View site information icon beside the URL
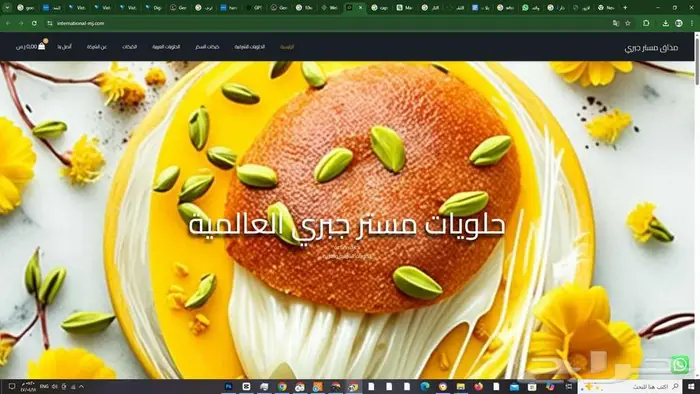 tap(50, 23)
